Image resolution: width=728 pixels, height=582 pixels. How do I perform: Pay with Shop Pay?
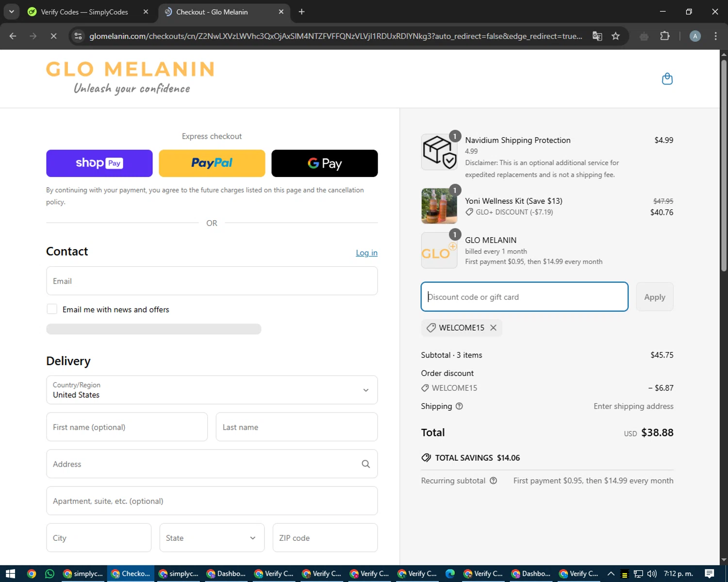[x=99, y=163]
